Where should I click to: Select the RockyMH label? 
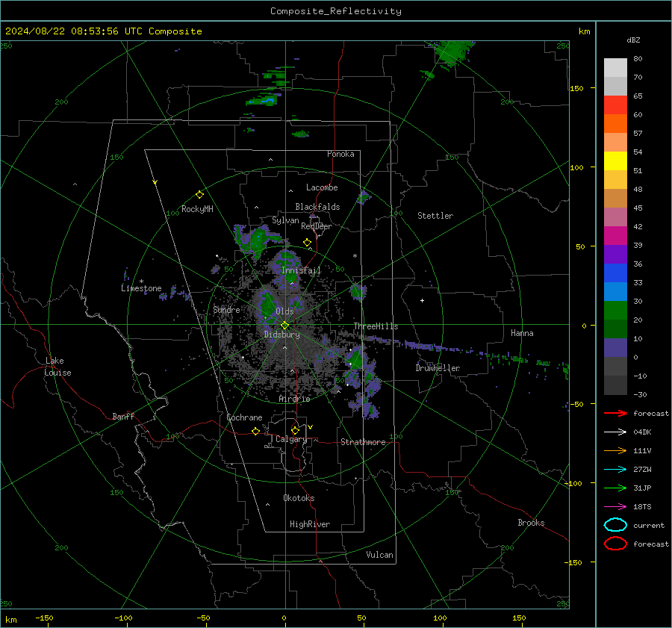[197, 209]
